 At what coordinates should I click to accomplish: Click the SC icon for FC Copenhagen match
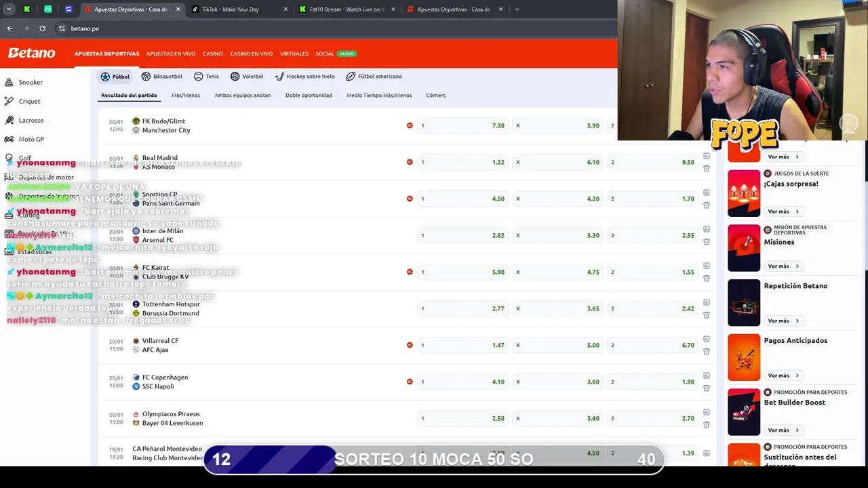click(x=410, y=382)
